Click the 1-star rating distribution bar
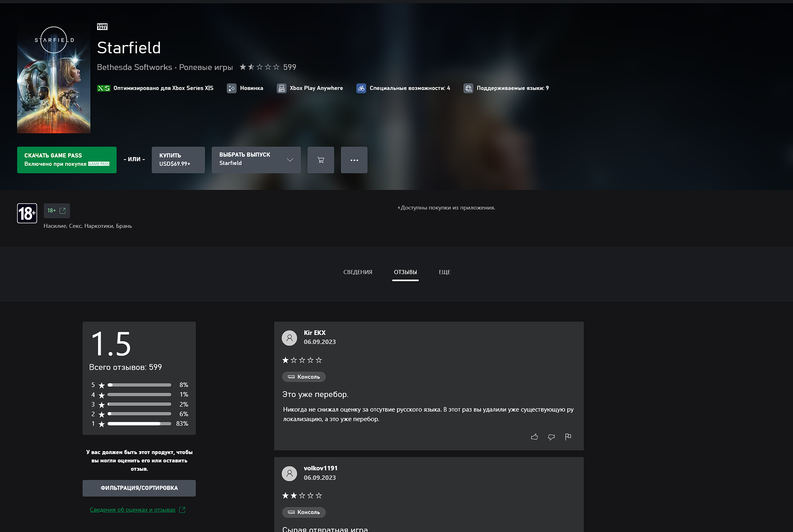Image resolution: width=793 pixels, height=532 pixels. [139, 424]
